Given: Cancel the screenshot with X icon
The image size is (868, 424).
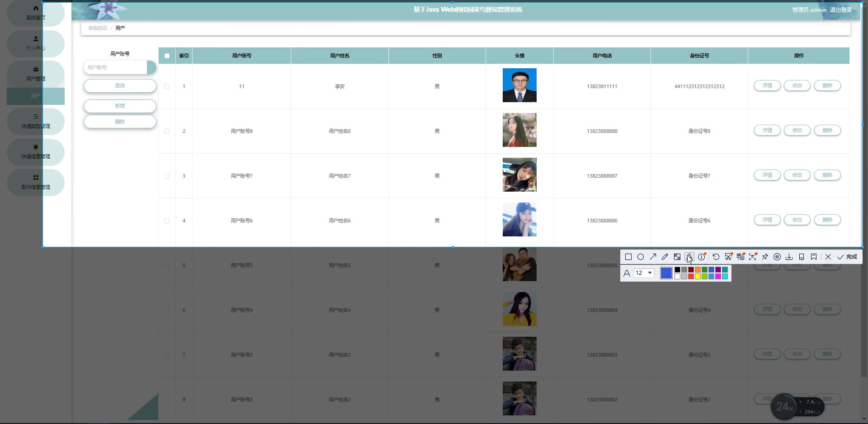Looking at the screenshot, I should [x=828, y=257].
